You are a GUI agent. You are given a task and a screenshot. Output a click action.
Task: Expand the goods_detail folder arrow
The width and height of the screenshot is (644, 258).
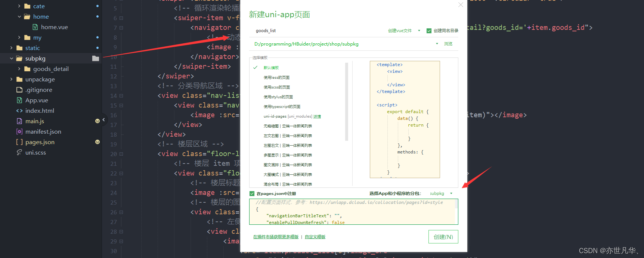coord(19,69)
